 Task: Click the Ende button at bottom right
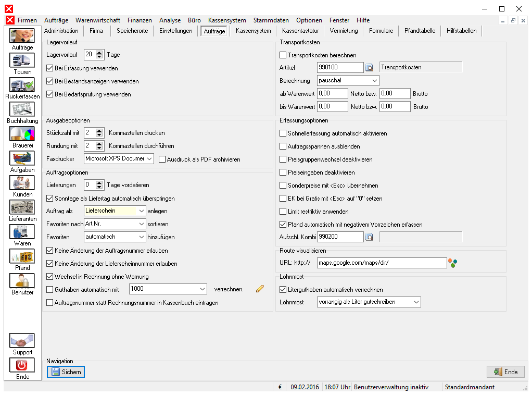505,372
